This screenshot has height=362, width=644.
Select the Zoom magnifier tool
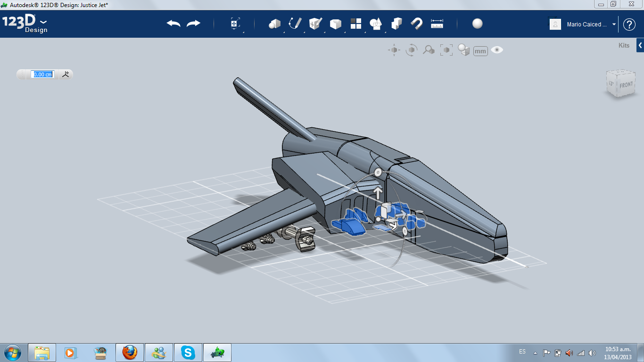click(429, 50)
